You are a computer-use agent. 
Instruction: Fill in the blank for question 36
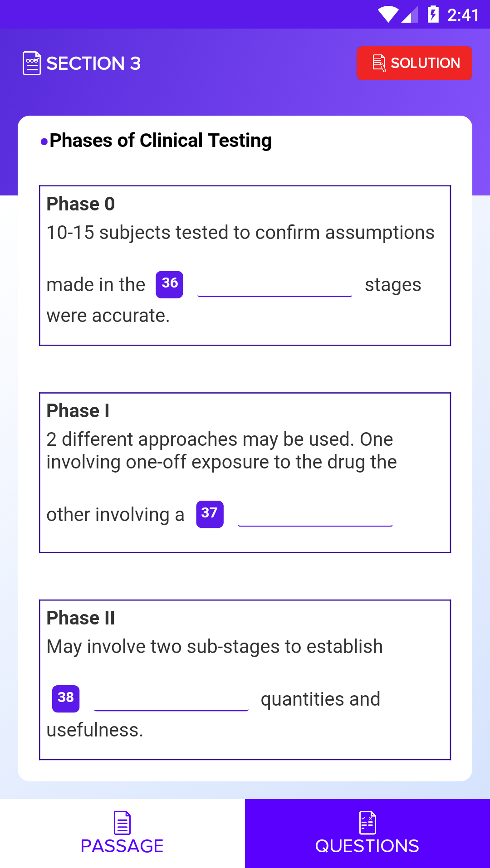point(274,287)
